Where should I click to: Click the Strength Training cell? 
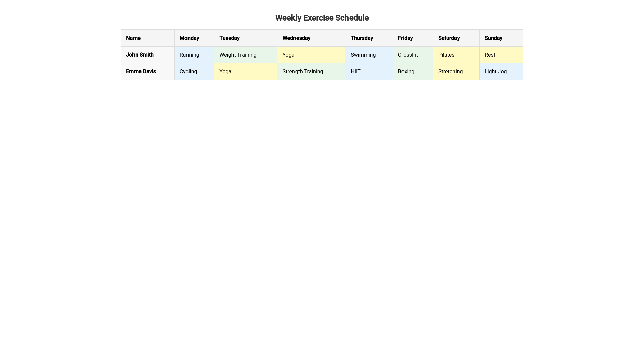311,71
